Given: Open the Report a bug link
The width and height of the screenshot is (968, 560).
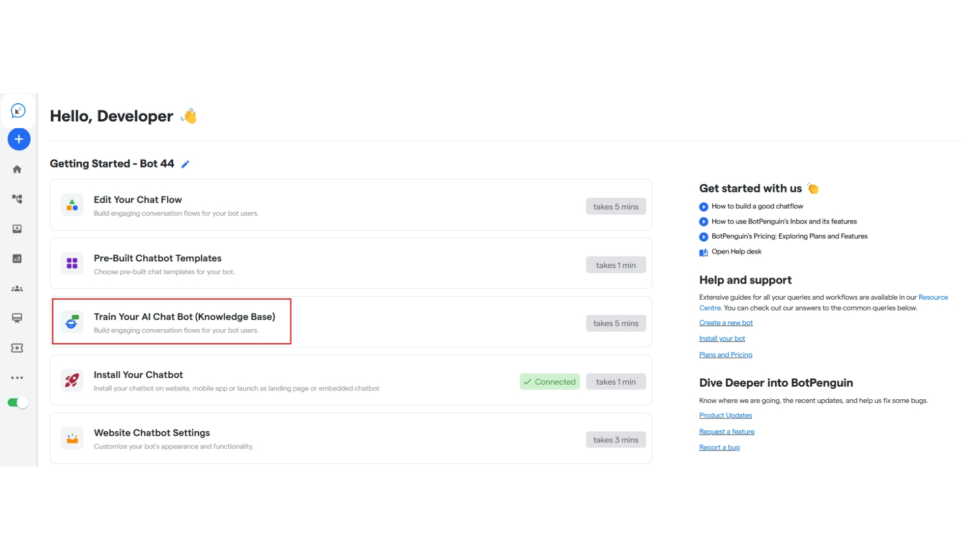Looking at the screenshot, I should coord(719,447).
